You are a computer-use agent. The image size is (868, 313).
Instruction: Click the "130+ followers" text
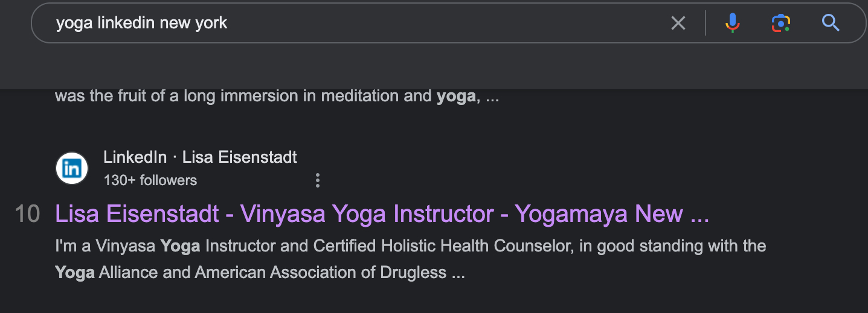[150, 180]
